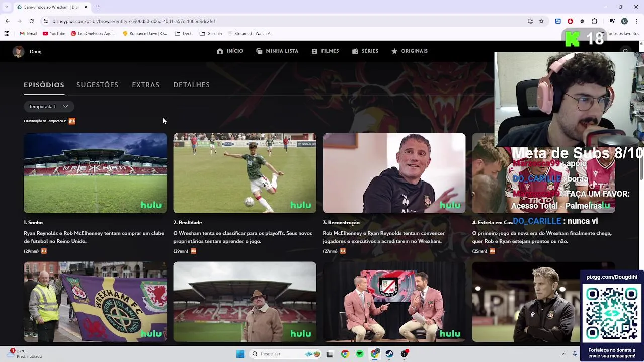Image resolution: width=644 pixels, height=362 pixels.
Task: Switch to the SUGESTÕES tab
Action: click(x=97, y=85)
